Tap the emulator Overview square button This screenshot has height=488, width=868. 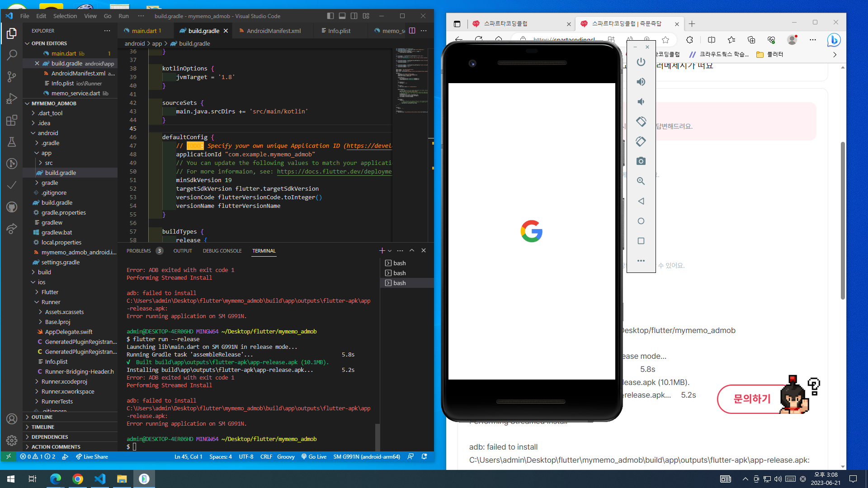[641, 241]
